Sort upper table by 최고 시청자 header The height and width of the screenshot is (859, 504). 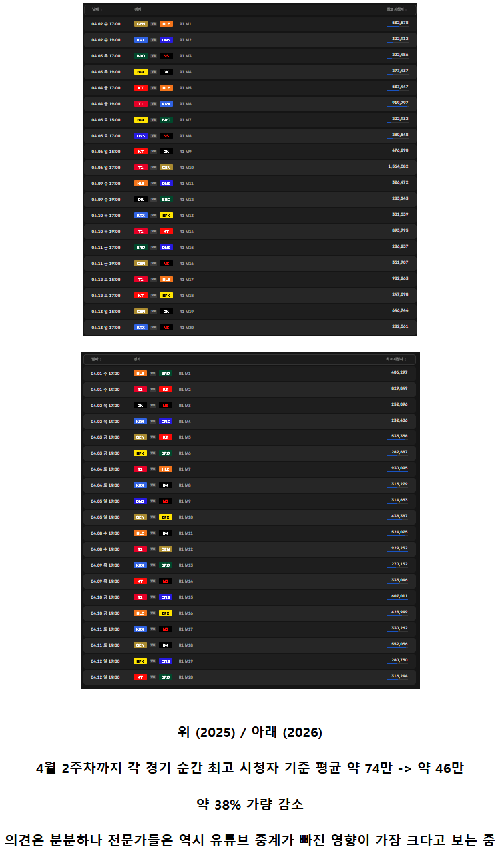398,10
